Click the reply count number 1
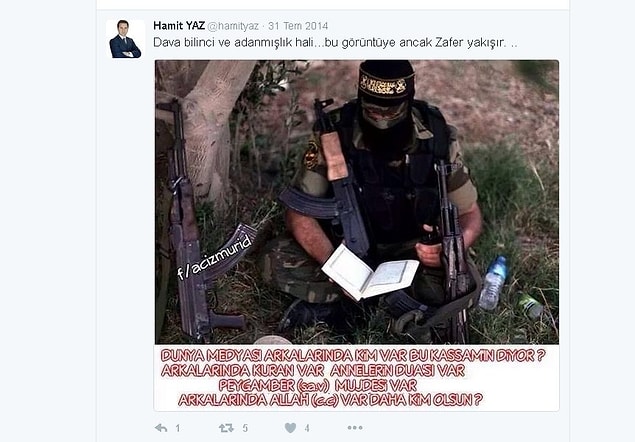Screen dimensions: 635x442 pos(177,428)
